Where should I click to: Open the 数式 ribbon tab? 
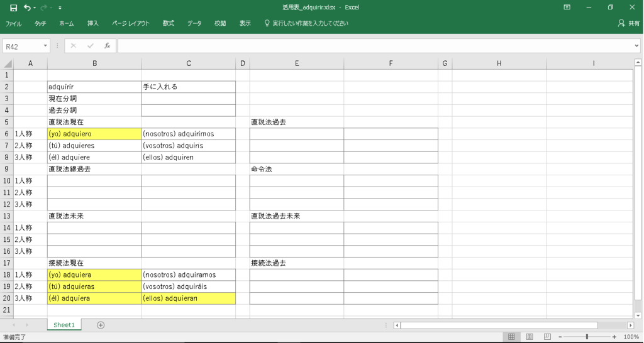pos(169,23)
